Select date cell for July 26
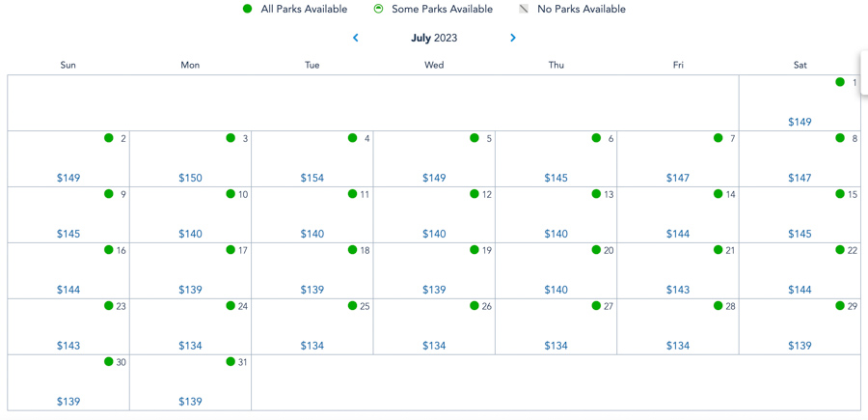The height and width of the screenshot is (420, 868). (x=434, y=326)
